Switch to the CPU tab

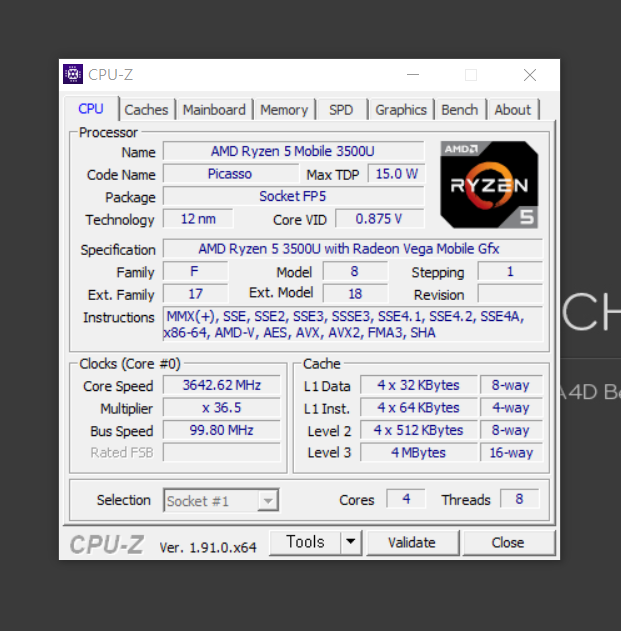tap(91, 109)
